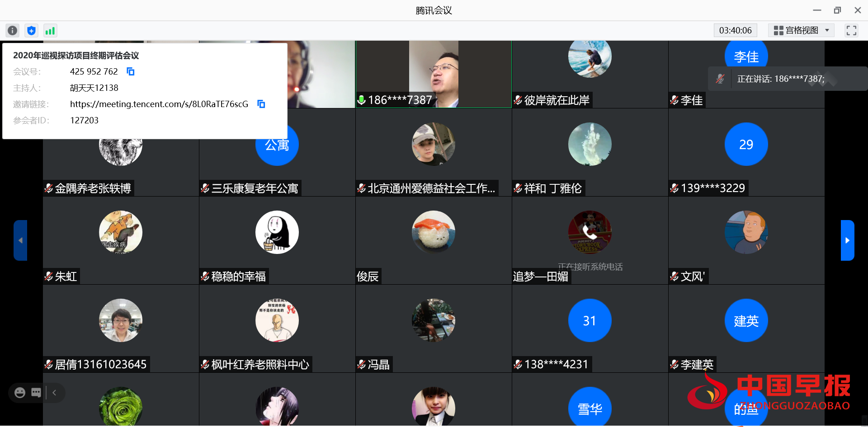
Task: Open the 宫格视图 view dropdown
Action: point(802,30)
